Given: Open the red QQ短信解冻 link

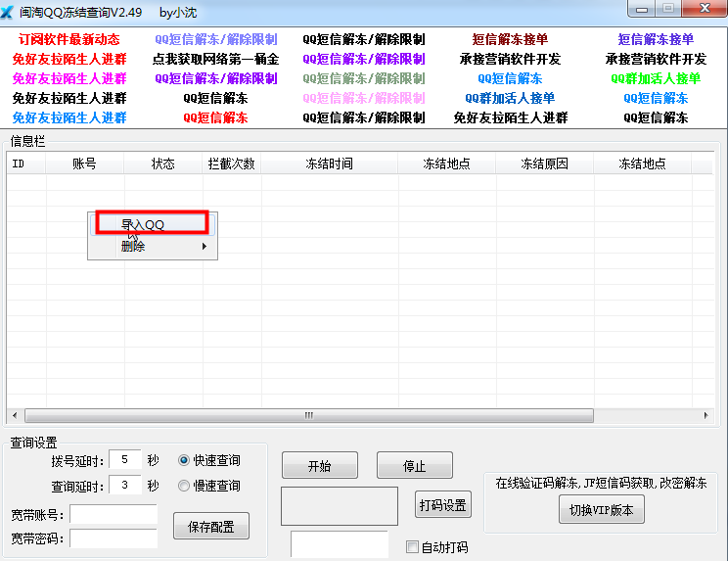Looking at the screenshot, I should pyautogui.click(x=216, y=117).
